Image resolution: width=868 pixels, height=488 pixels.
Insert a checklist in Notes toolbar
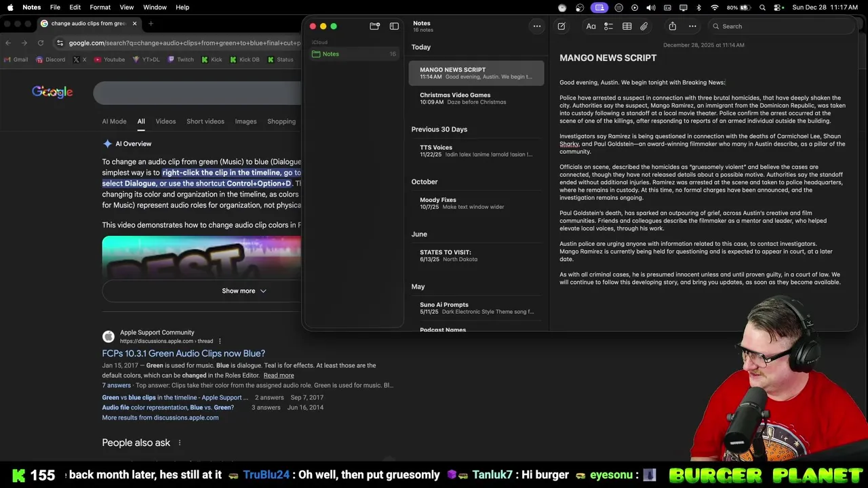click(608, 26)
